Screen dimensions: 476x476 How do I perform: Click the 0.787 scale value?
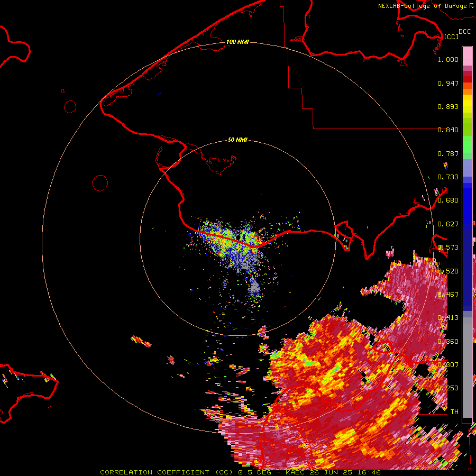(448, 153)
